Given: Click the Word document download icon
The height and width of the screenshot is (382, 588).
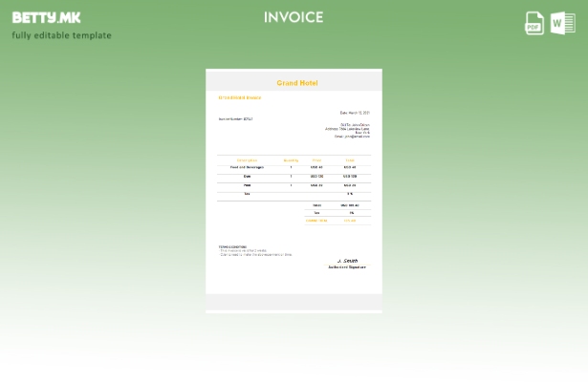Looking at the screenshot, I should pos(563,23).
